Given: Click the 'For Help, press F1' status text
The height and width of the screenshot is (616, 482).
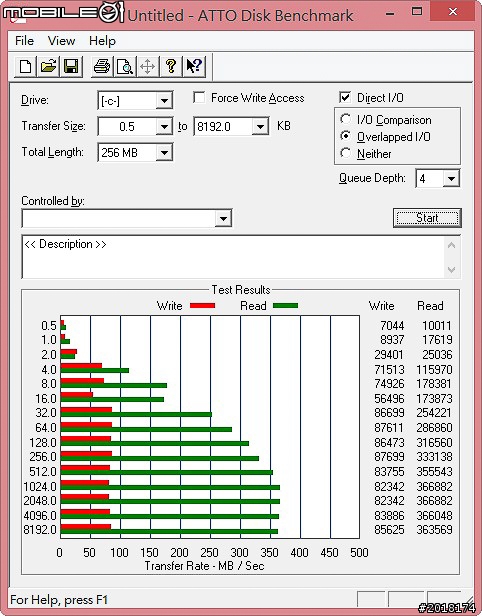Looking at the screenshot, I should (x=59, y=600).
